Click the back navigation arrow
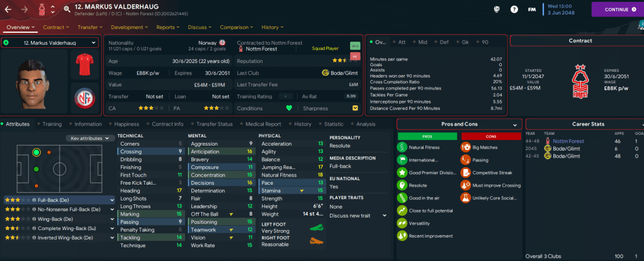 click(x=9, y=9)
